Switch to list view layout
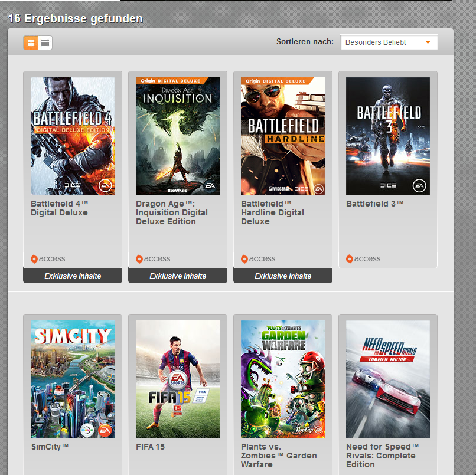476x475 pixels. (x=45, y=42)
